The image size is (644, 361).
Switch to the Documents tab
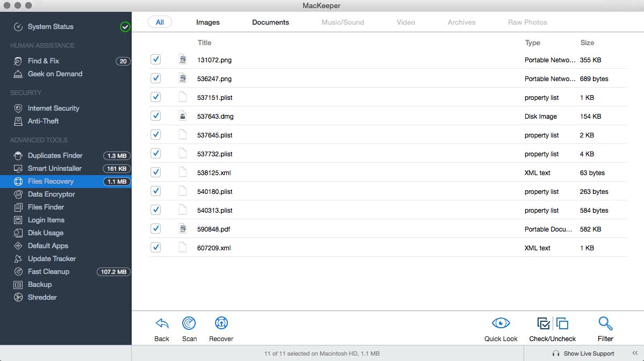click(x=270, y=23)
